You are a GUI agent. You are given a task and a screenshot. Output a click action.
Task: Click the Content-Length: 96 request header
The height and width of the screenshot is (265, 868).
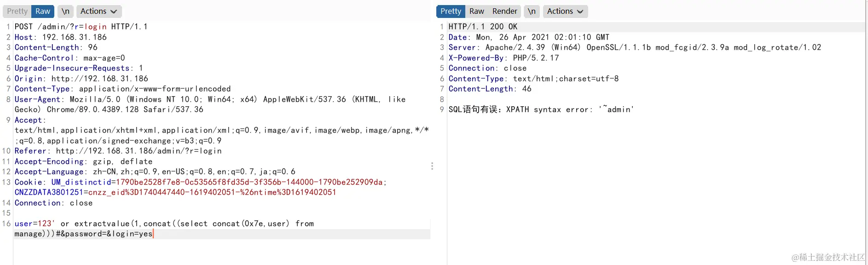[x=56, y=47]
